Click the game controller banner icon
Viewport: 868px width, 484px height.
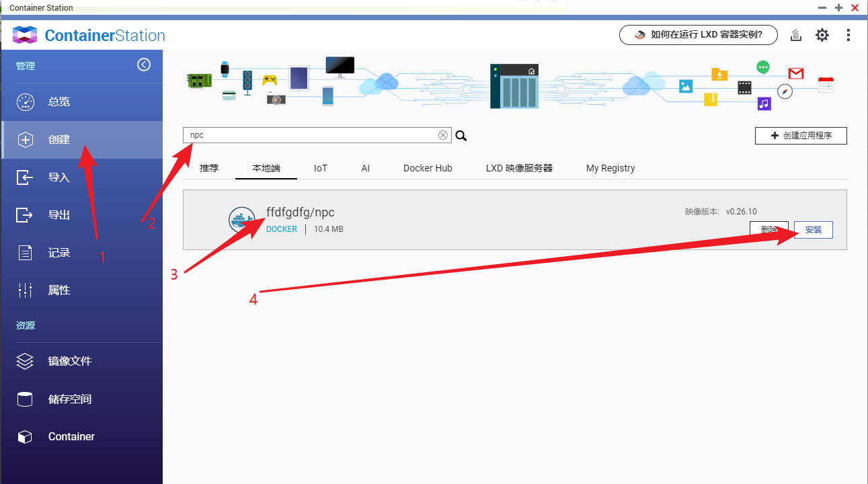270,81
